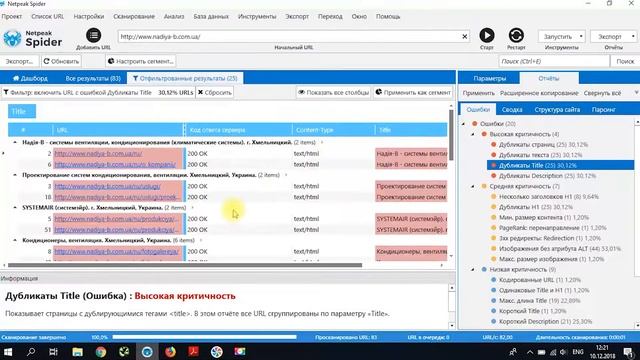Viewport: 640px width, 360px height.
Task: Click the Код ответа сервера column header
Action: (238, 130)
